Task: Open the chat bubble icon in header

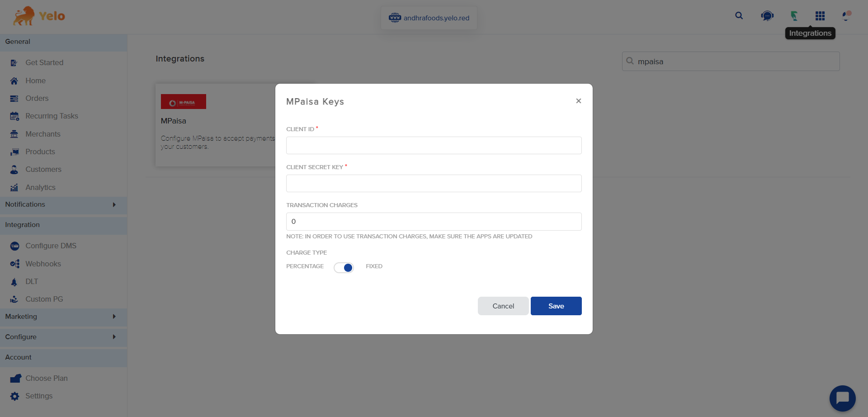Action: tap(767, 16)
